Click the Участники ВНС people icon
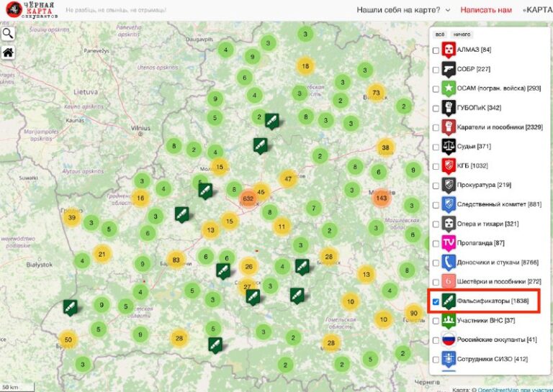 [449, 321]
